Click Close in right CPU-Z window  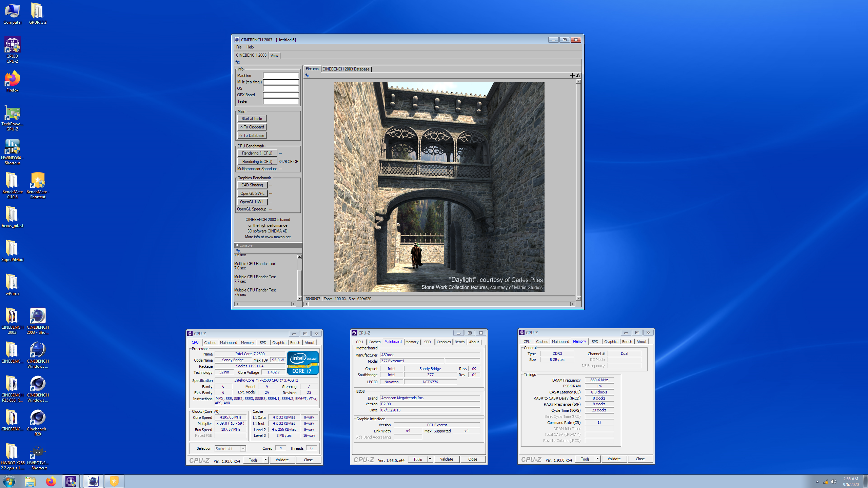point(640,459)
